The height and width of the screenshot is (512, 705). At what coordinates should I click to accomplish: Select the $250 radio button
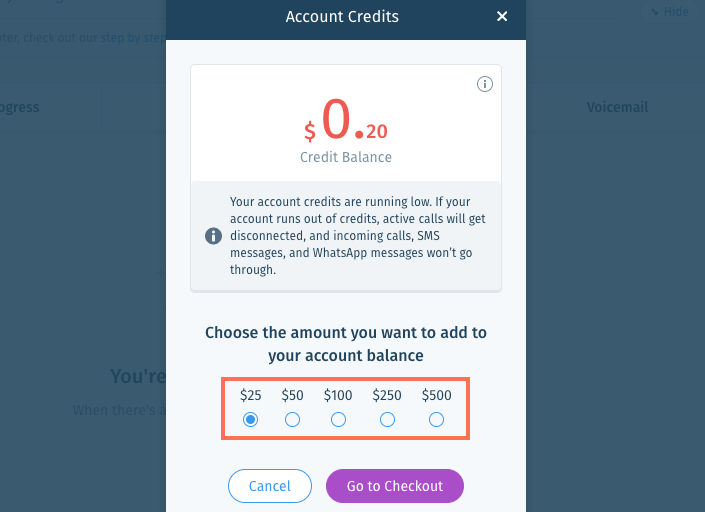click(387, 419)
